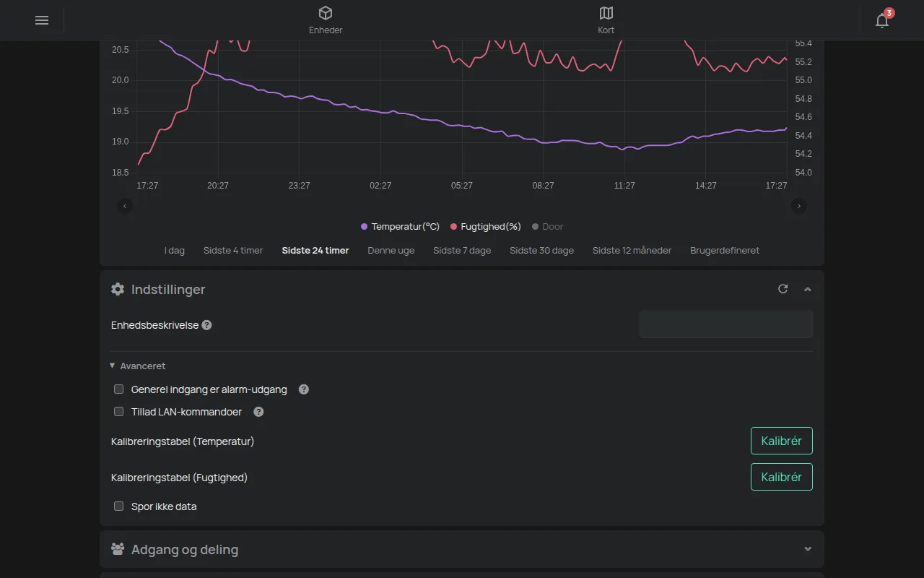Image resolution: width=924 pixels, height=578 pixels.
Task: Refresh the Indstillinger settings
Action: click(x=783, y=289)
